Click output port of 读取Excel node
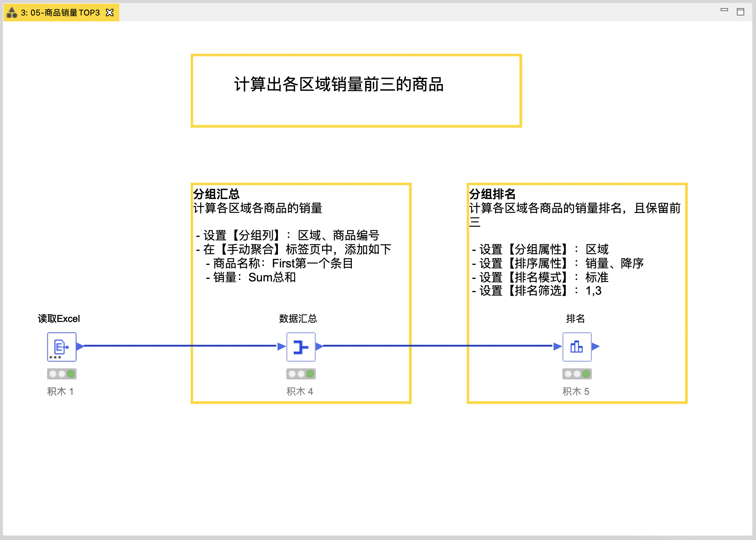Image resolution: width=756 pixels, height=540 pixels. (x=80, y=346)
